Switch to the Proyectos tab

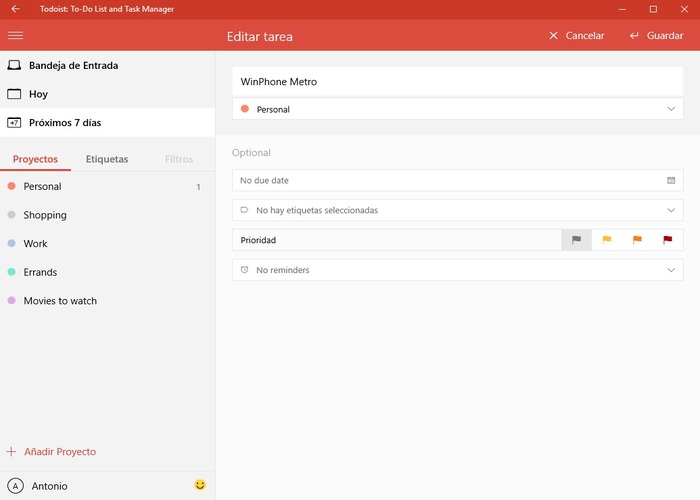(x=35, y=159)
